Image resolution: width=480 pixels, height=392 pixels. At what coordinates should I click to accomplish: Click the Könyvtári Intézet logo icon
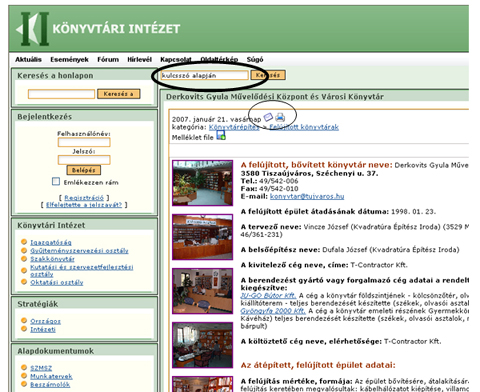(33, 29)
